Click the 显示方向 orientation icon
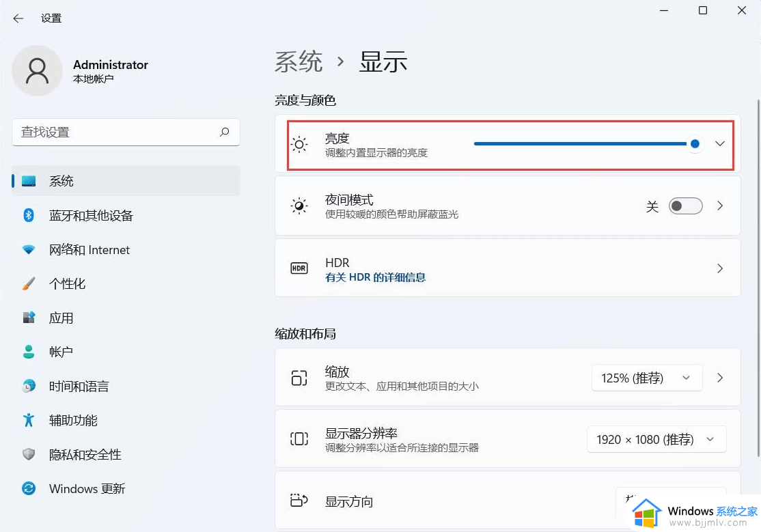 [x=299, y=500]
